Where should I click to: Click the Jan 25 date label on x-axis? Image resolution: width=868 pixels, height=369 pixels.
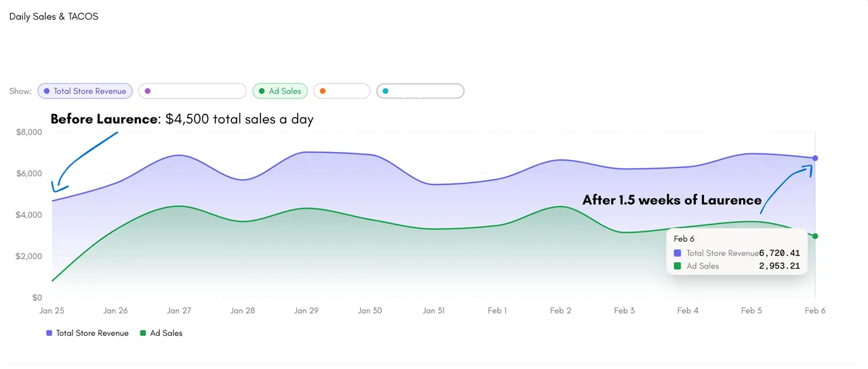52,311
